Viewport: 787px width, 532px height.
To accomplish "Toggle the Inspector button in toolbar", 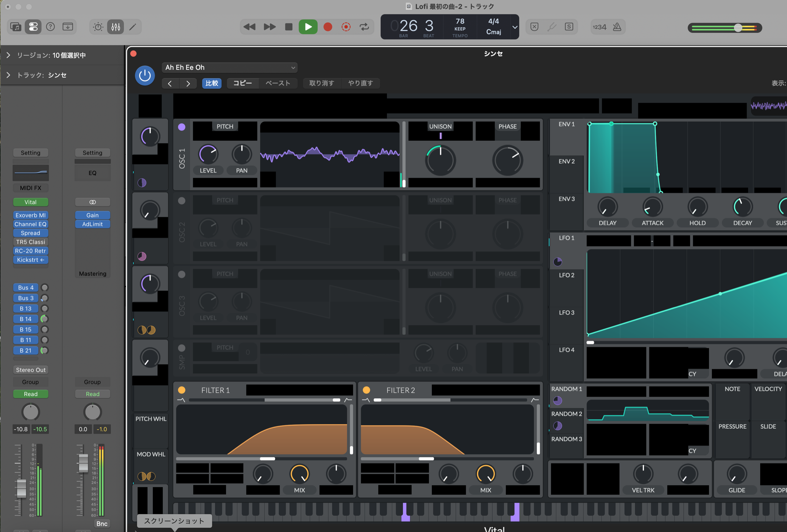I will (33, 27).
